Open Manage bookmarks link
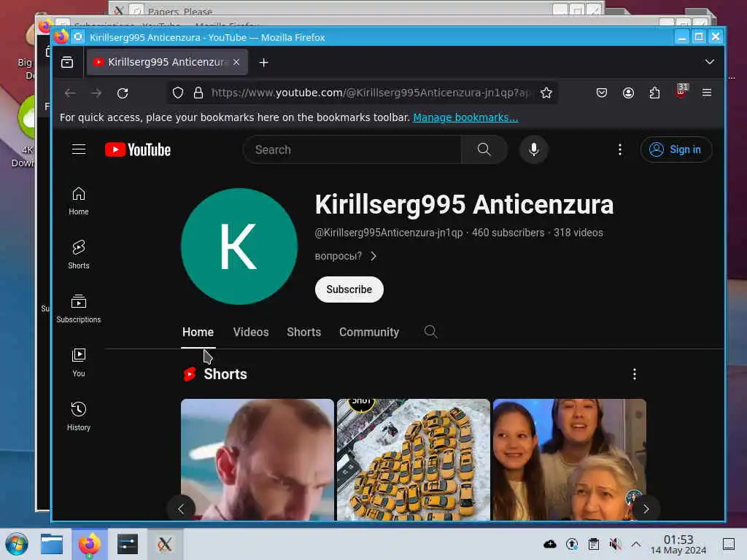The image size is (747, 560). coord(465,117)
